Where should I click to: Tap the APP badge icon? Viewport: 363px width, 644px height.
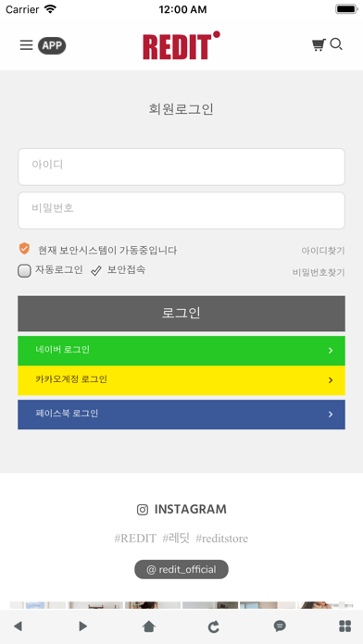click(x=52, y=45)
